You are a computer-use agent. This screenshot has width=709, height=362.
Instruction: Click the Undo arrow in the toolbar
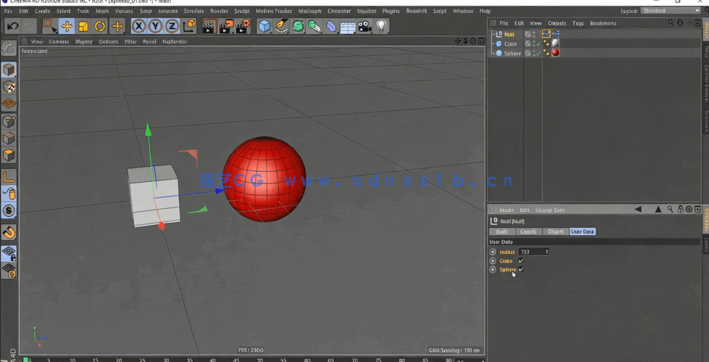point(13,26)
